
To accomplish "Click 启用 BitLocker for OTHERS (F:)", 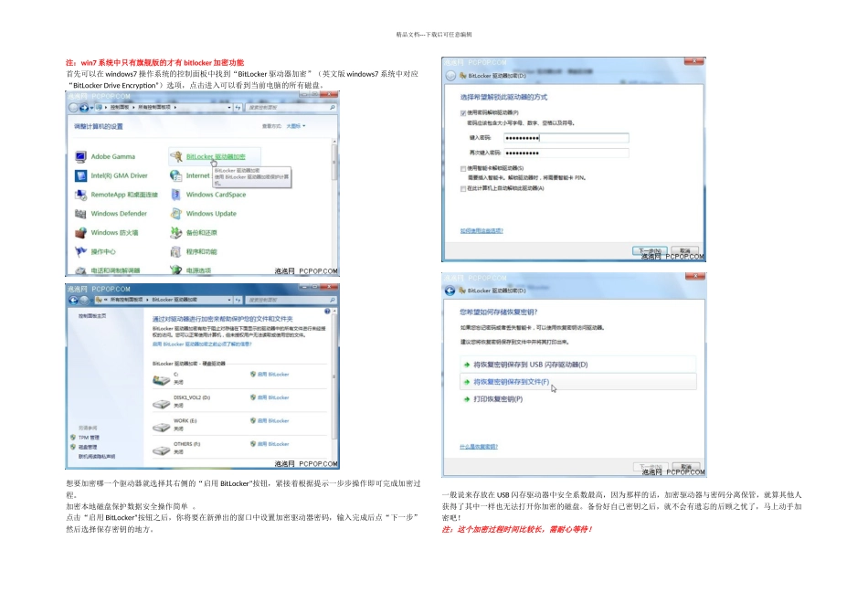I will [273, 444].
